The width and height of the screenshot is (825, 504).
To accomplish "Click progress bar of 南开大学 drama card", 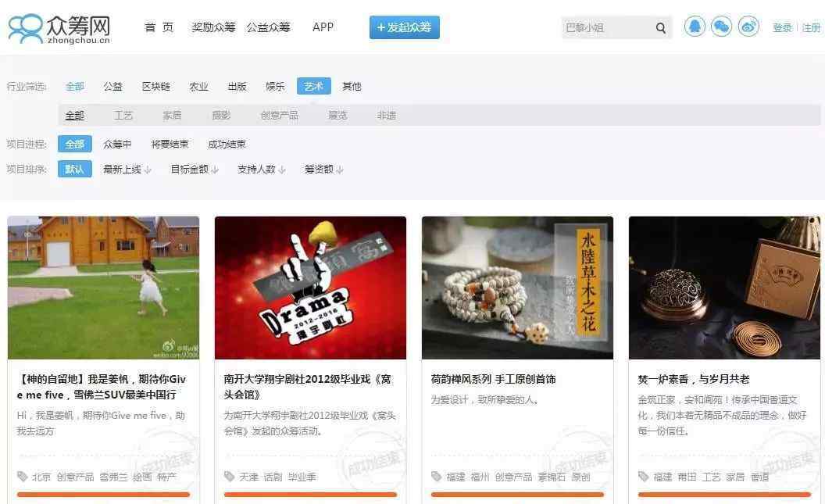I will click(310, 495).
